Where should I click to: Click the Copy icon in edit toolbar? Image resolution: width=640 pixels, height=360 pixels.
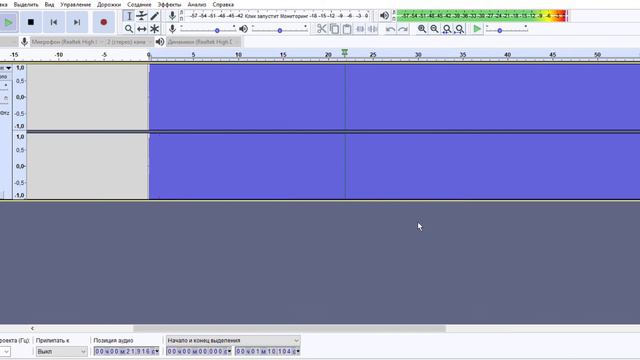pos(334,29)
